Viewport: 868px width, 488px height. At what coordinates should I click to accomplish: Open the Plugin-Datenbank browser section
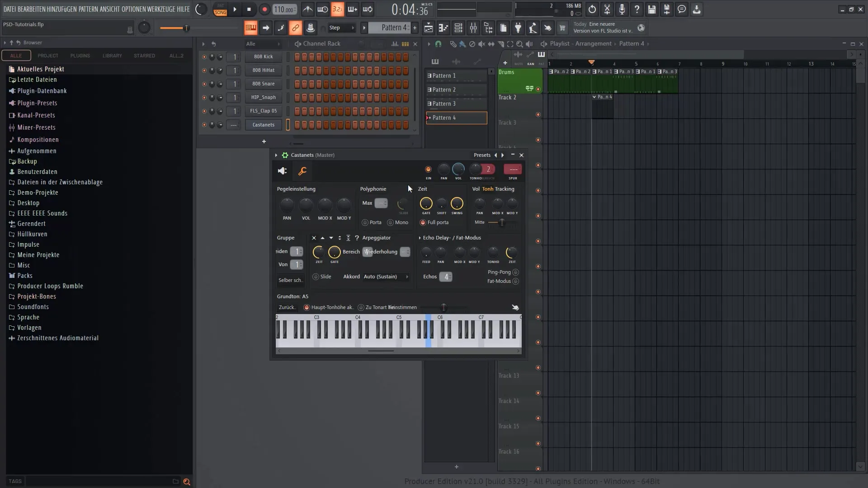pos(42,90)
